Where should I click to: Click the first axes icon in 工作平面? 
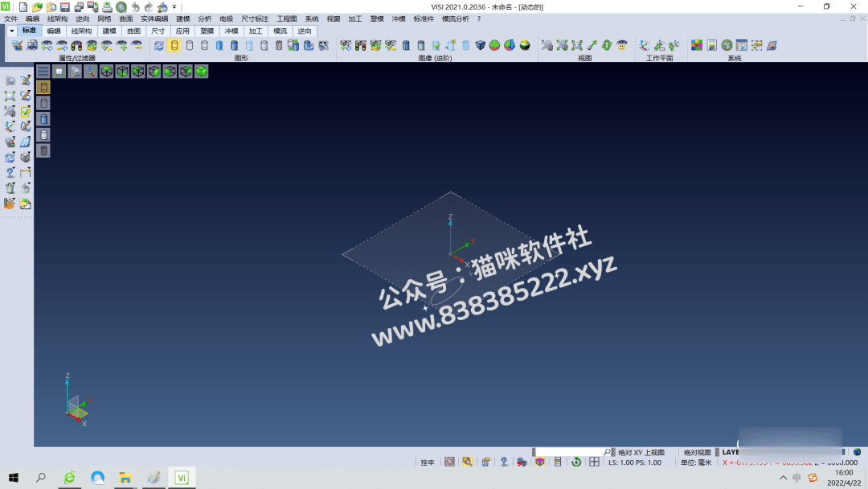pos(645,45)
